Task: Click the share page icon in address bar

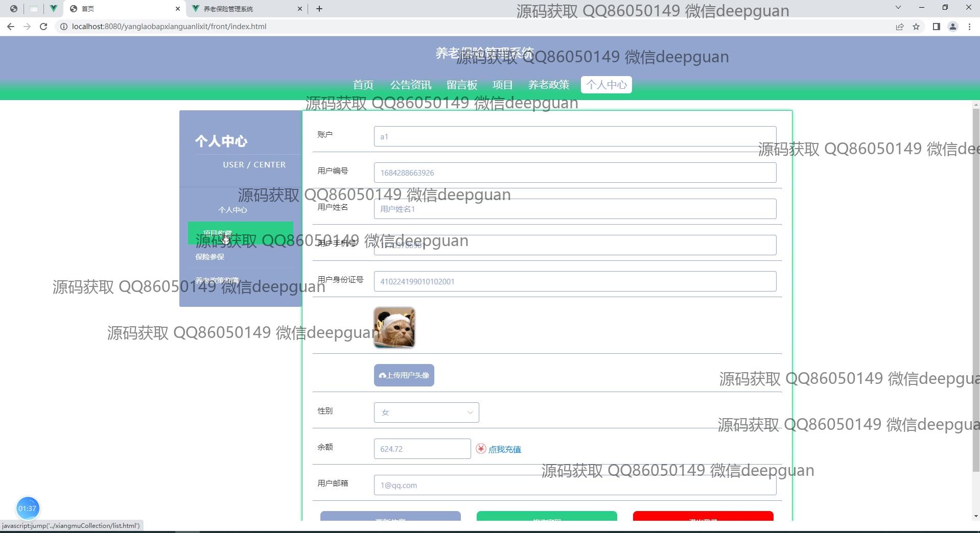Action: pyautogui.click(x=900, y=27)
